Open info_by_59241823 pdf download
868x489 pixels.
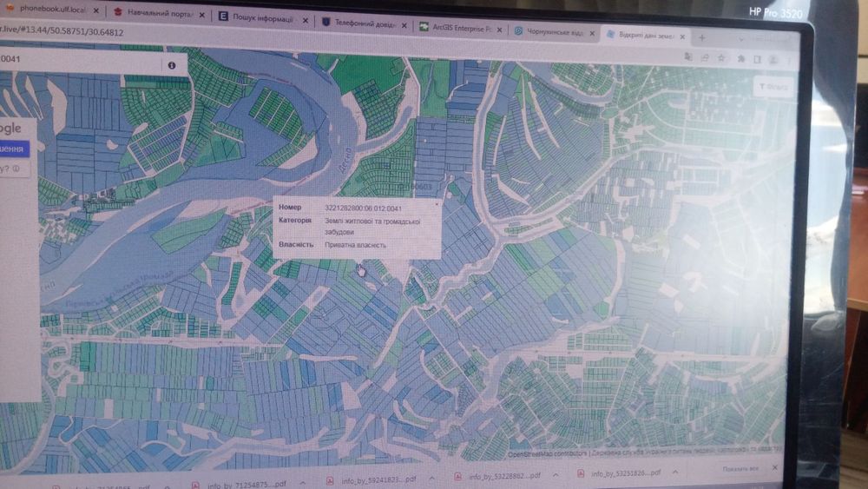(x=372, y=480)
